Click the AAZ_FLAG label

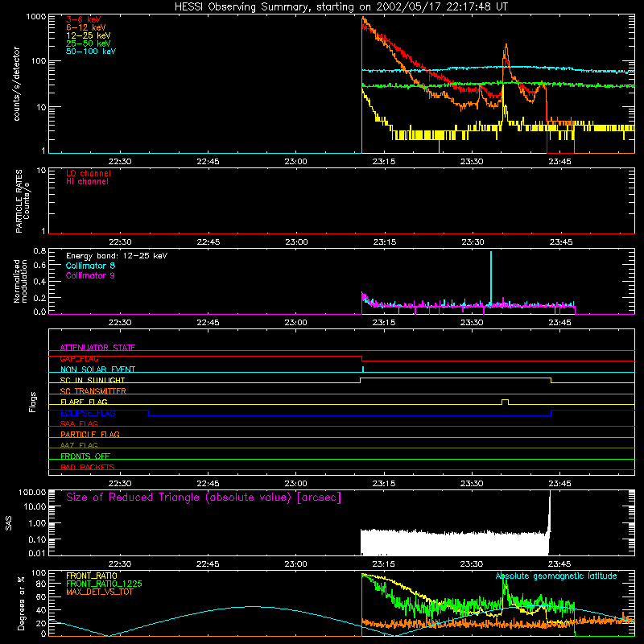[x=79, y=445]
